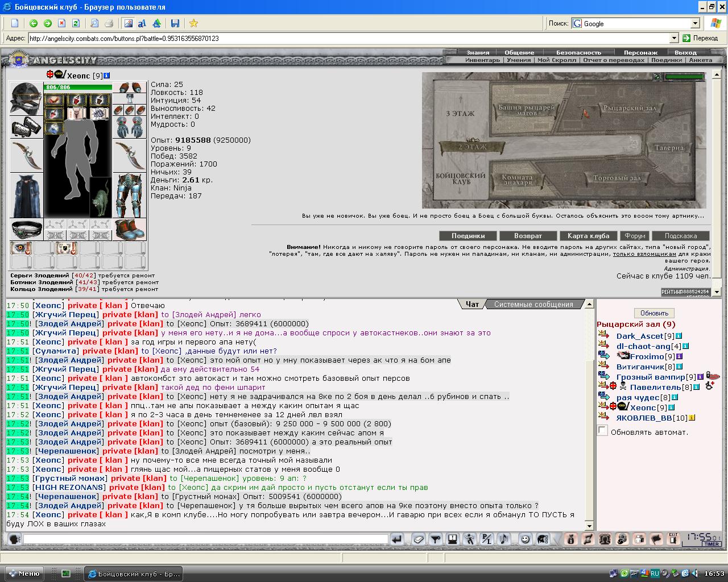The height and width of the screenshot is (582, 728).
Task: Click the 'Переход' go button
Action: 701,38
